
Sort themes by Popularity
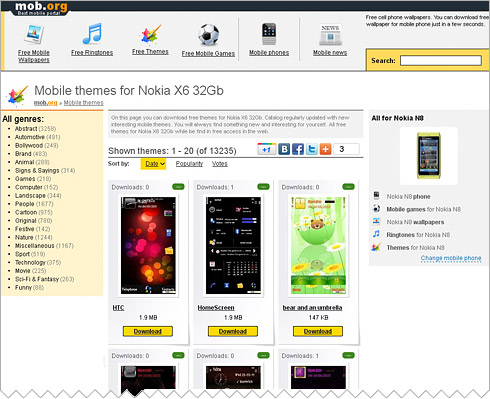point(189,164)
